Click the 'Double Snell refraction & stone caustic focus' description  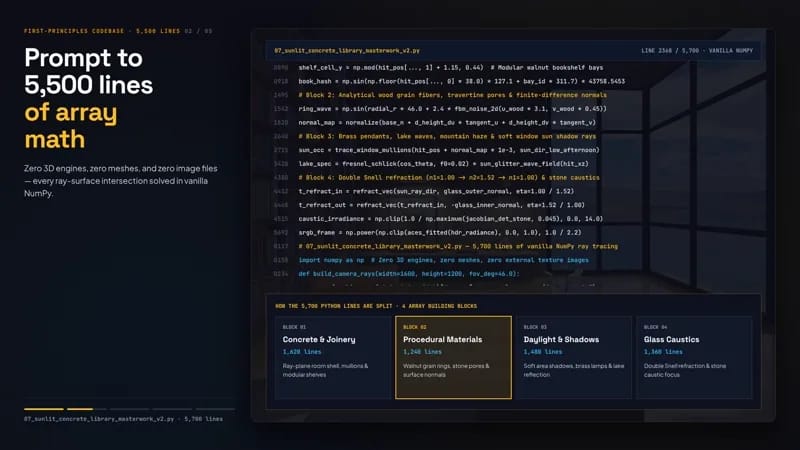685,370
